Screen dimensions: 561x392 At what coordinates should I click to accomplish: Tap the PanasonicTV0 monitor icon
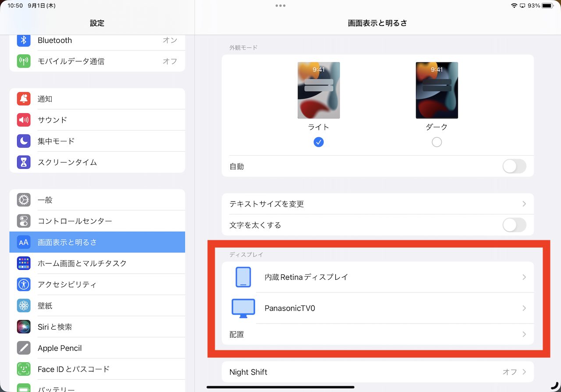point(243,308)
